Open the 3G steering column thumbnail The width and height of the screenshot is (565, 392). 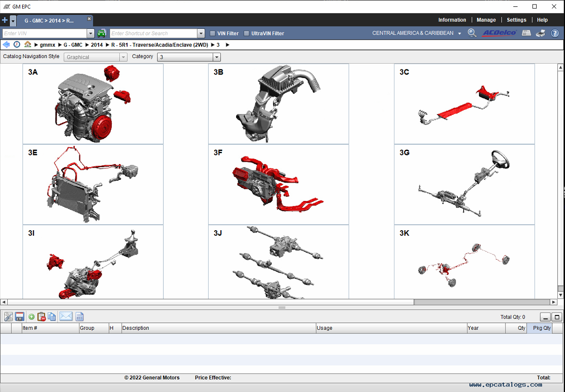pos(464,184)
